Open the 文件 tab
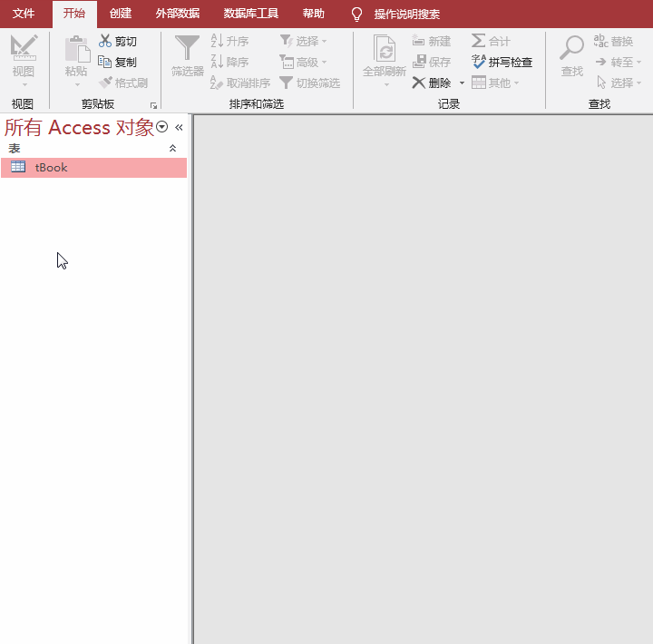 tap(24, 14)
